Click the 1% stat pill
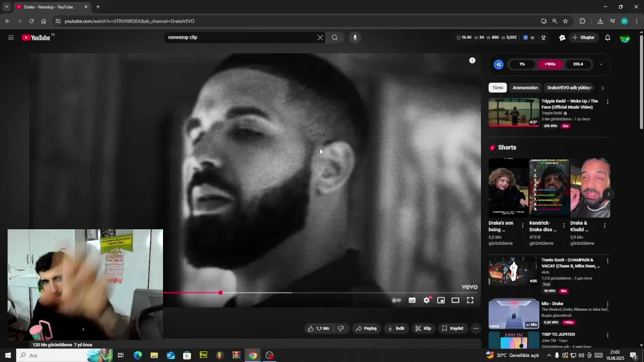644x362 pixels. (x=522, y=64)
